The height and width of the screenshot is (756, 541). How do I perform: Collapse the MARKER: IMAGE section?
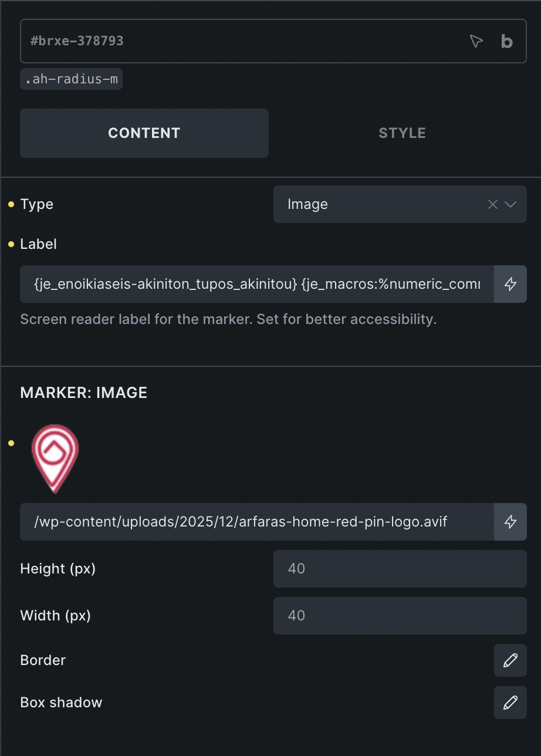84,393
